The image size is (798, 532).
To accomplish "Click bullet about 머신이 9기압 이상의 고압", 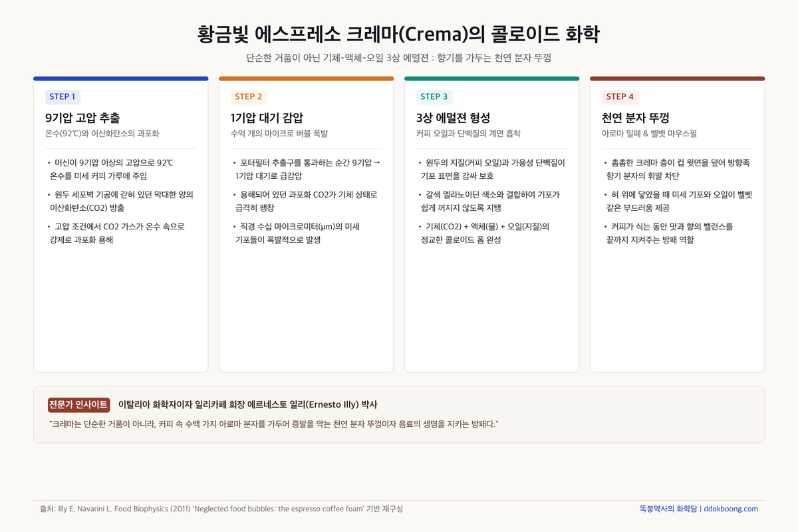I will coord(111,170).
